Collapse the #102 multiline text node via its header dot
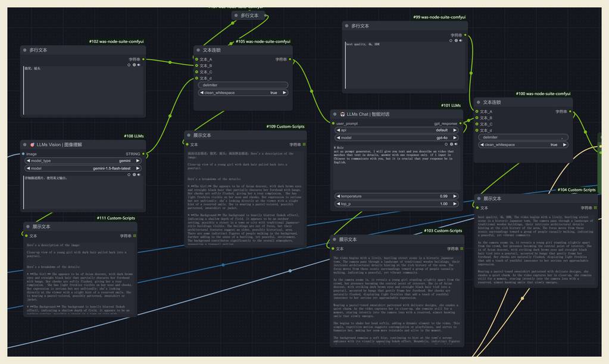Screen dimensions: 609x364 tap(25, 50)
